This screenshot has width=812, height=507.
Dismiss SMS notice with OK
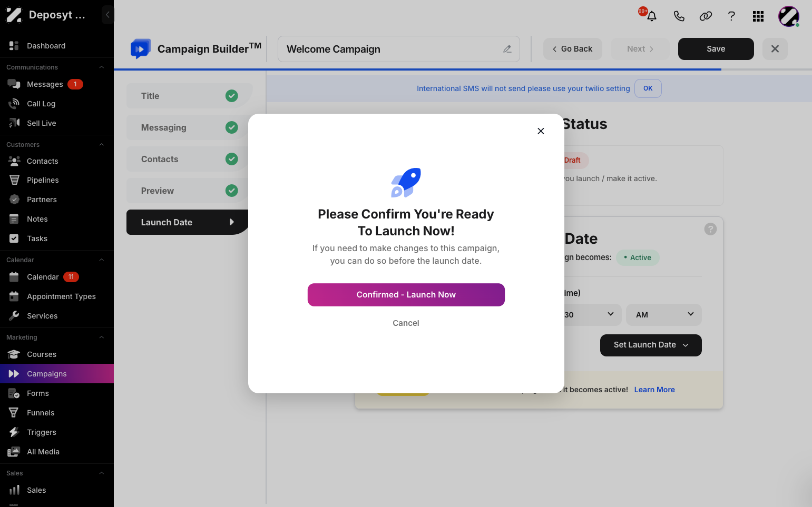pos(648,88)
